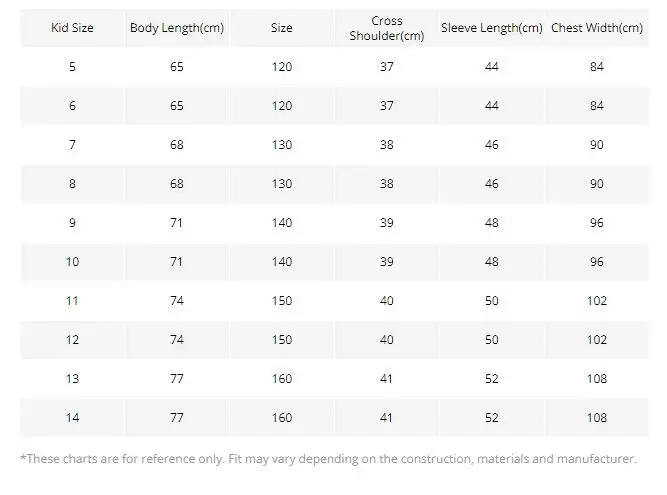
Task: Click kid size 11 row label
Action: tap(72, 301)
